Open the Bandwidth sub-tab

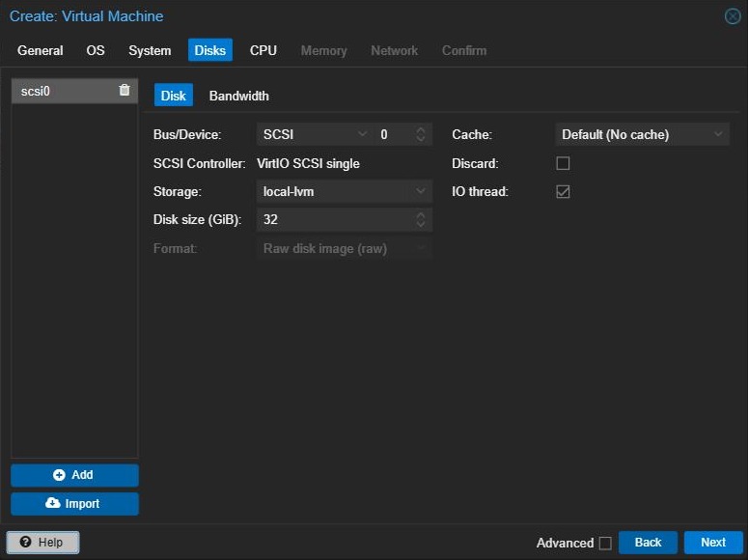tap(239, 96)
